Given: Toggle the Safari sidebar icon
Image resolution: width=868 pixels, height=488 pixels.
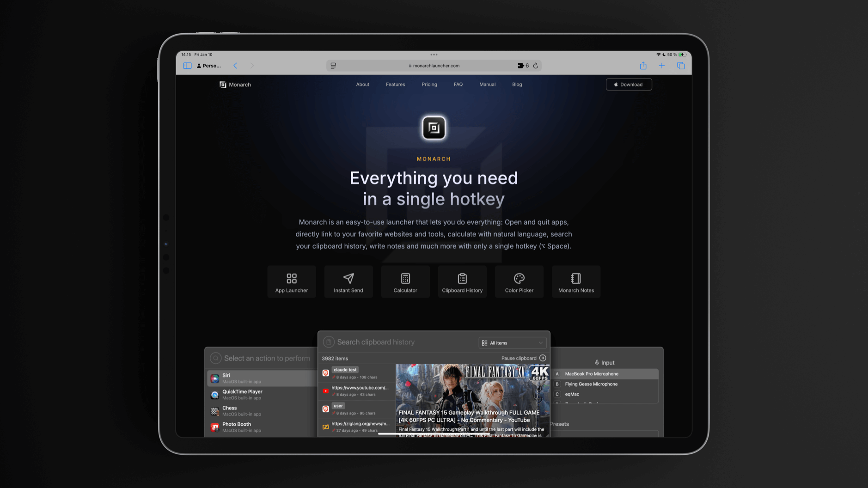Looking at the screenshot, I should (187, 66).
